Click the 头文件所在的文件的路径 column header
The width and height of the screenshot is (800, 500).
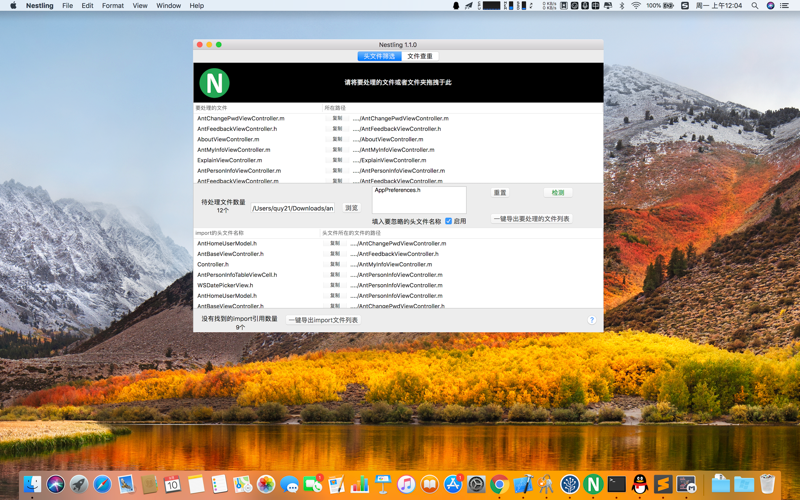click(352, 233)
